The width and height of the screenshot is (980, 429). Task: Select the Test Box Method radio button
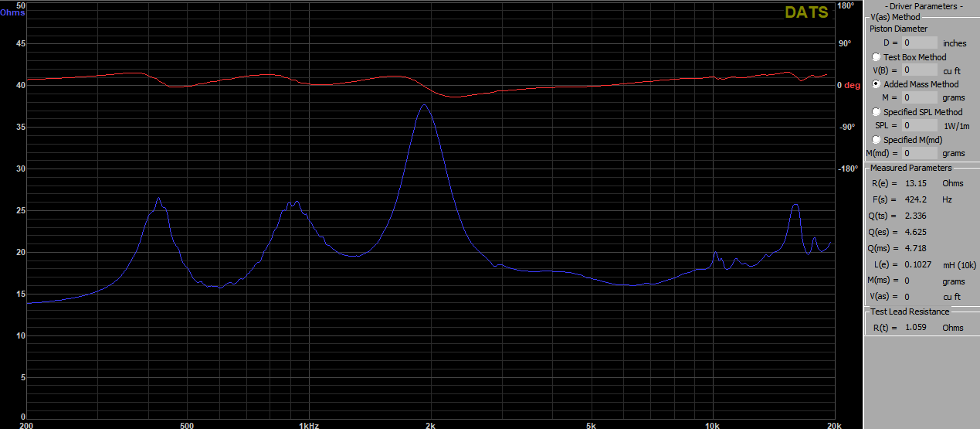tap(876, 57)
